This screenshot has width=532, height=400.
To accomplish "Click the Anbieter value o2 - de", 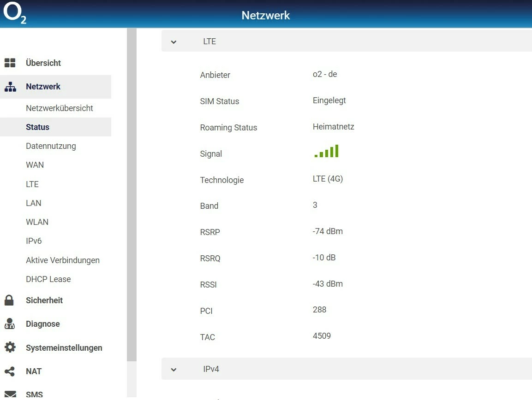I will pyautogui.click(x=325, y=74).
